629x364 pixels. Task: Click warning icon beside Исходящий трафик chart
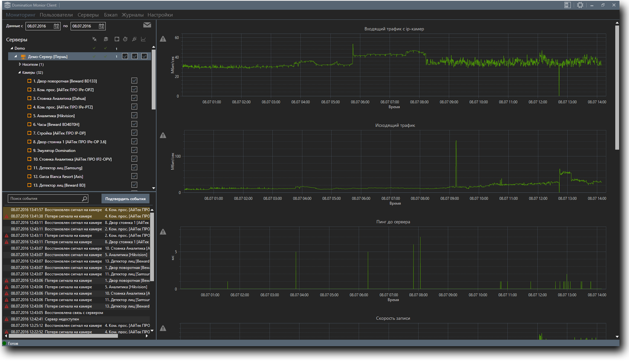(163, 135)
